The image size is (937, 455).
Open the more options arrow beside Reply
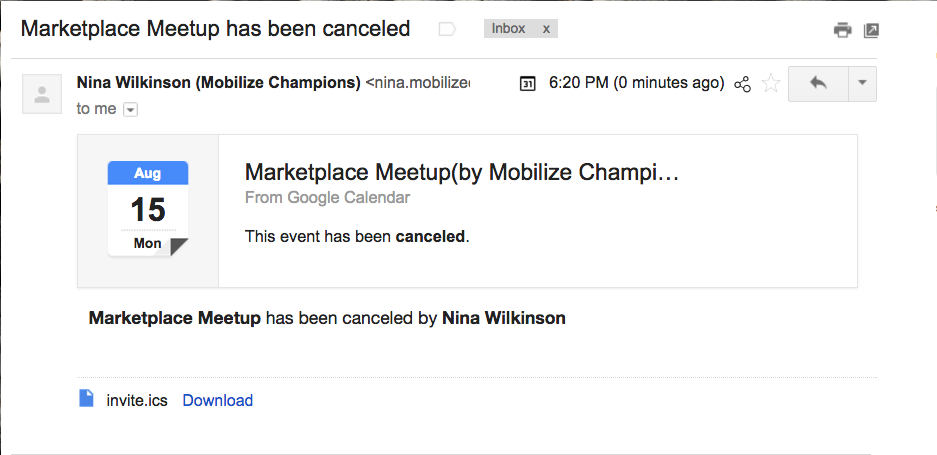click(x=862, y=84)
